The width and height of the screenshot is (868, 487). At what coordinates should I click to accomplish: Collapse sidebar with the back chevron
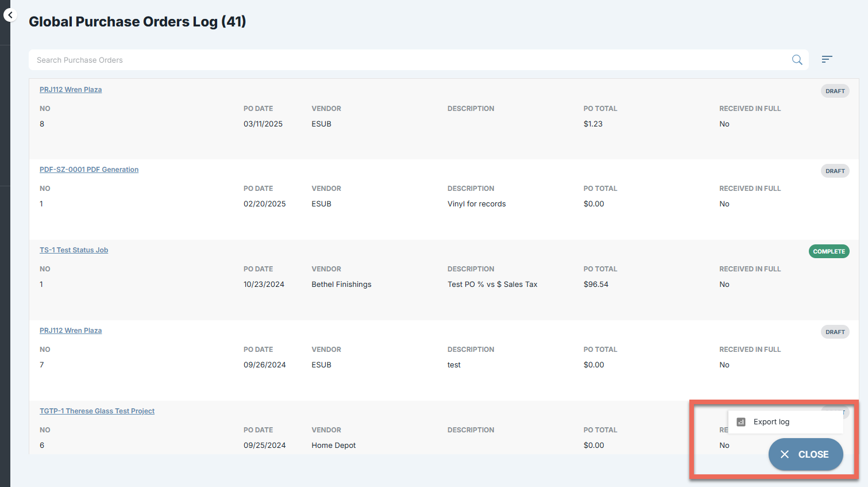10,15
